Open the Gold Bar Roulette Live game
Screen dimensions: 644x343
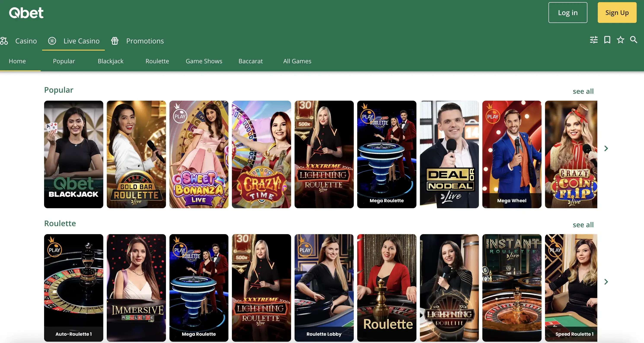click(136, 154)
